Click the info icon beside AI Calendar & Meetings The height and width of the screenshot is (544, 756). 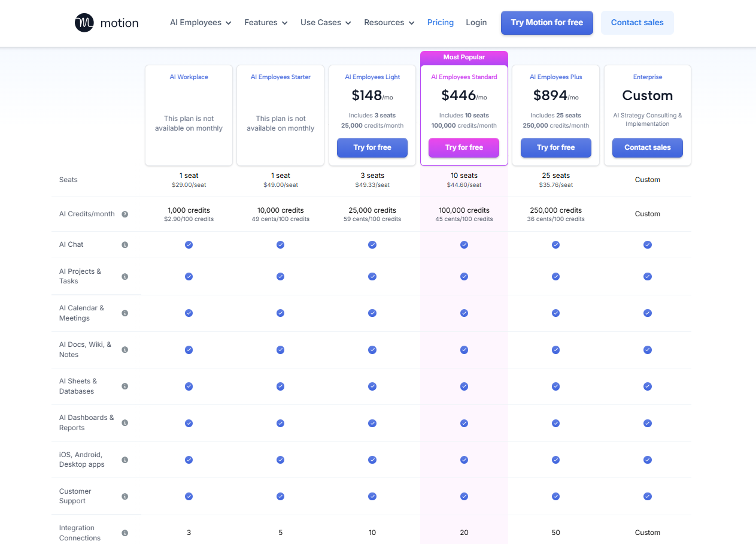(125, 313)
